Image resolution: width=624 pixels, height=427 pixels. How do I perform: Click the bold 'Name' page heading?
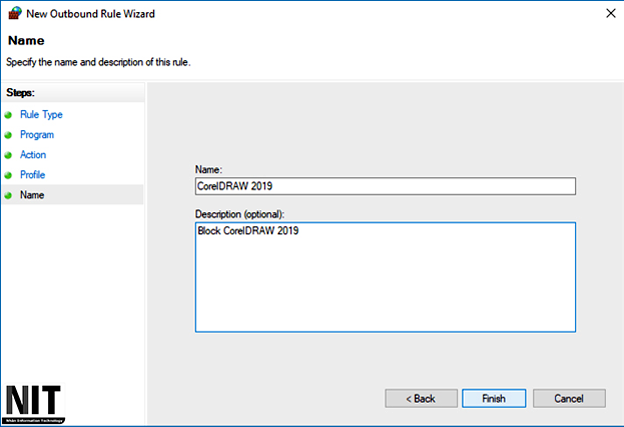click(26, 41)
